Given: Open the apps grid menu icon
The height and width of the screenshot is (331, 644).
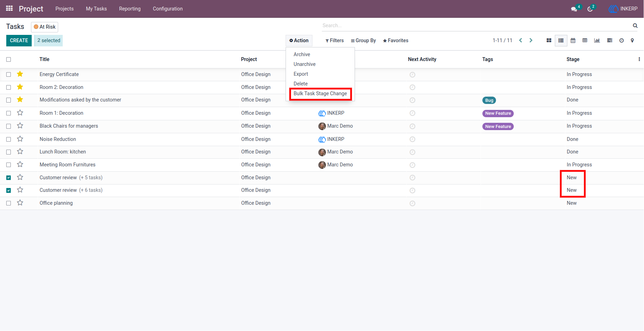Looking at the screenshot, I should point(9,8).
